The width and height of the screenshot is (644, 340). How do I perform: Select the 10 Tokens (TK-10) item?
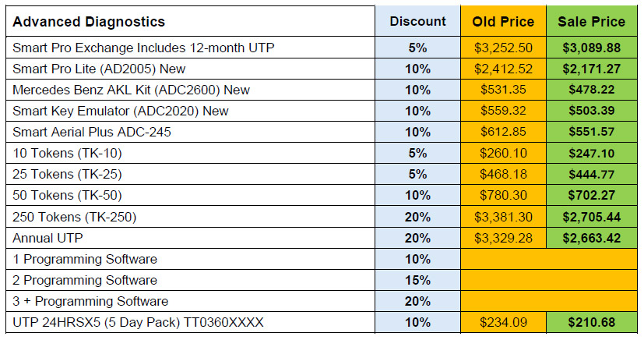68,153
